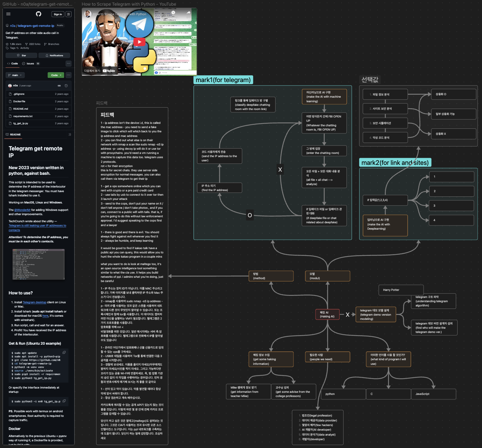Star the repository with the Star button

click(x=21, y=56)
